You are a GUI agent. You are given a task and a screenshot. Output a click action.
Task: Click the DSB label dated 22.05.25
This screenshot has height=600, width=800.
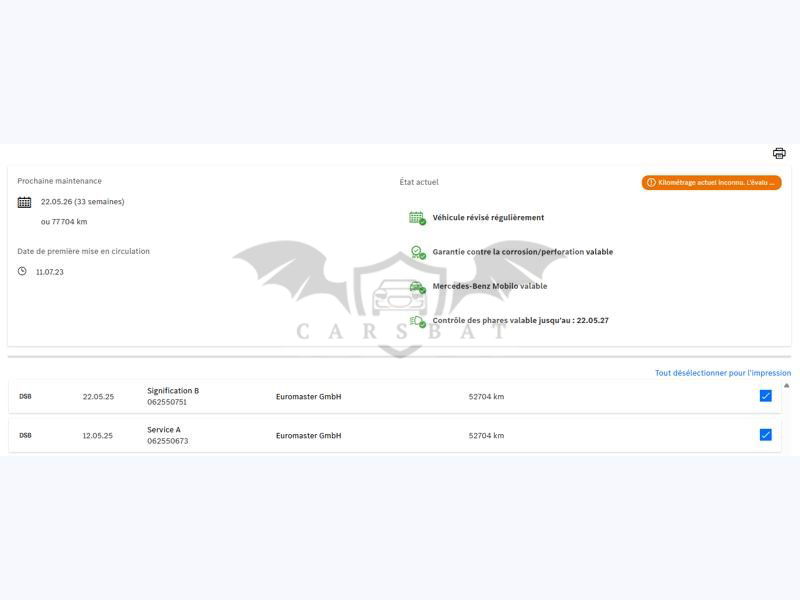[x=25, y=397]
